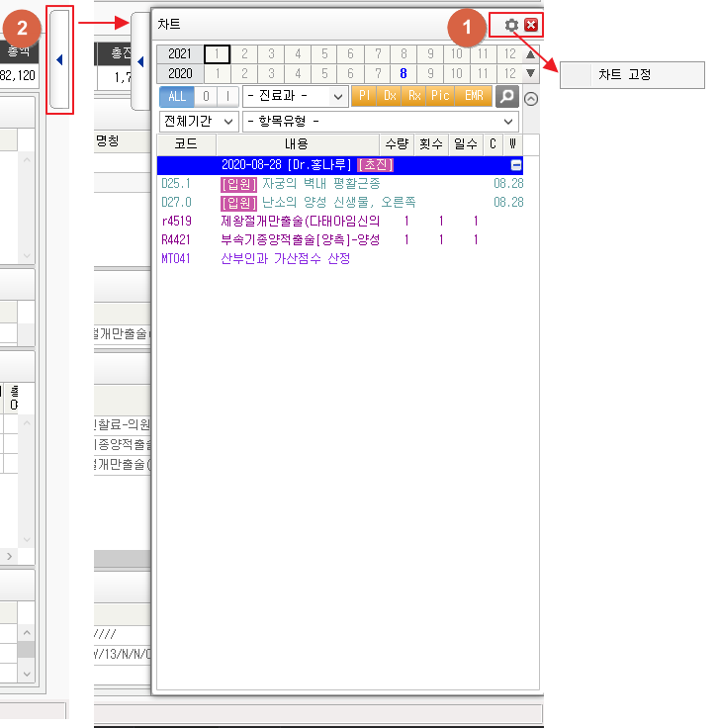The height and width of the screenshot is (728, 718).
Task: Toggle the ALL filter
Action: 176,96
